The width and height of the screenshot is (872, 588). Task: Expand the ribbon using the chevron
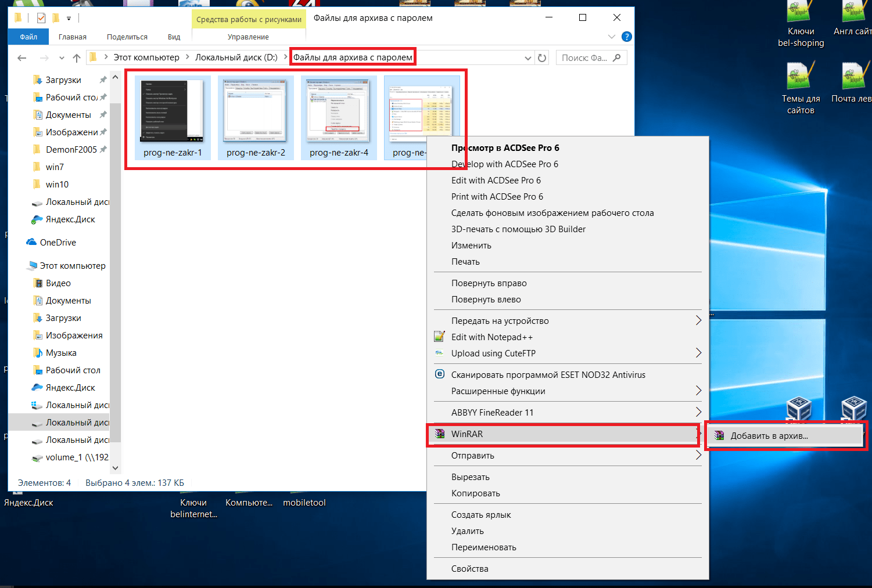pyautogui.click(x=611, y=37)
